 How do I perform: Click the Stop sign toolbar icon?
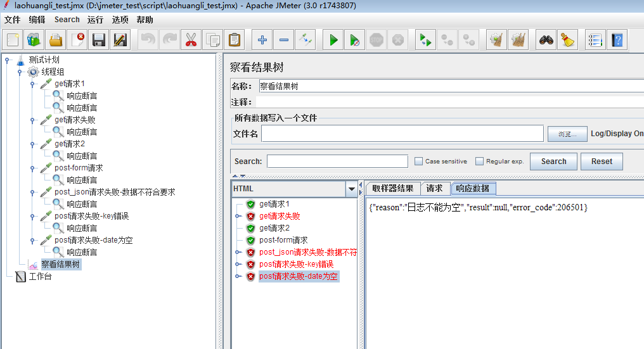pyautogui.click(x=377, y=40)
